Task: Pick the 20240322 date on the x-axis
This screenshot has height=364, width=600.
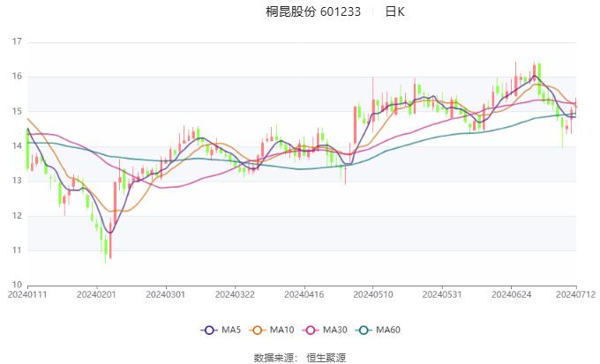Action: click(x=234, y=295)
